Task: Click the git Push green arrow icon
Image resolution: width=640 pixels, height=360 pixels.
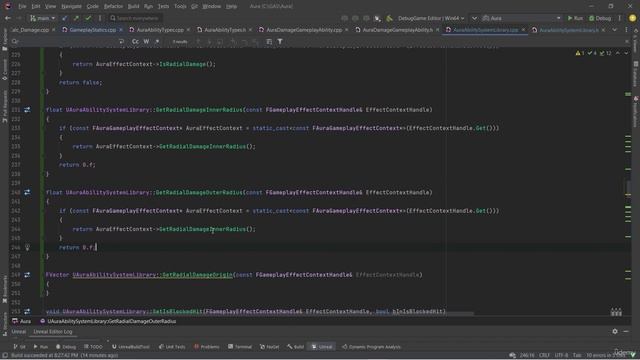Action: coord(76,18)
